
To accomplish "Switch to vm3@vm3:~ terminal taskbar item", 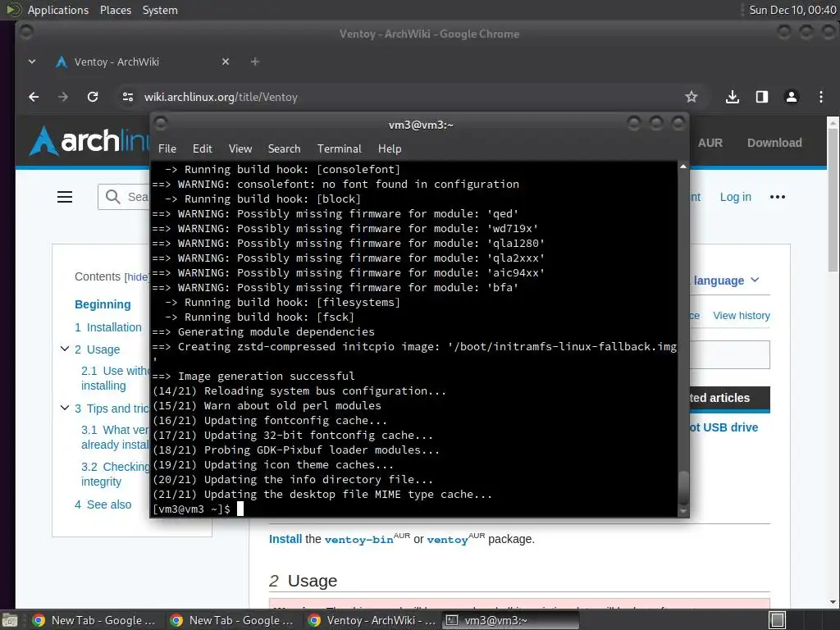I will click(x=510, y=620).
